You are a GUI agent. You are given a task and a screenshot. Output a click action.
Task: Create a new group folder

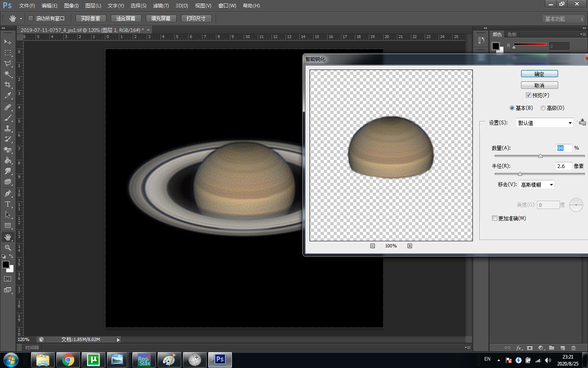point(552,348)
